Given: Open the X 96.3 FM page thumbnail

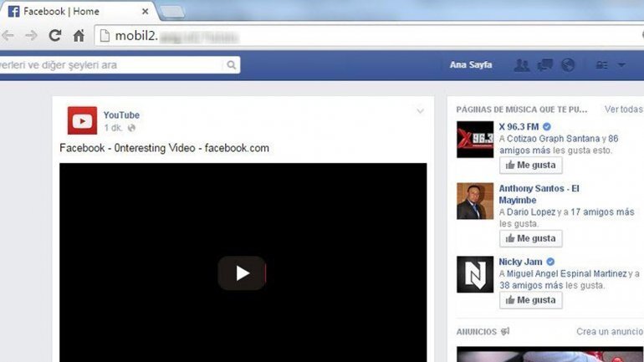Looking at the screenshot, I should pyautogui.click(x=475, y=140).
